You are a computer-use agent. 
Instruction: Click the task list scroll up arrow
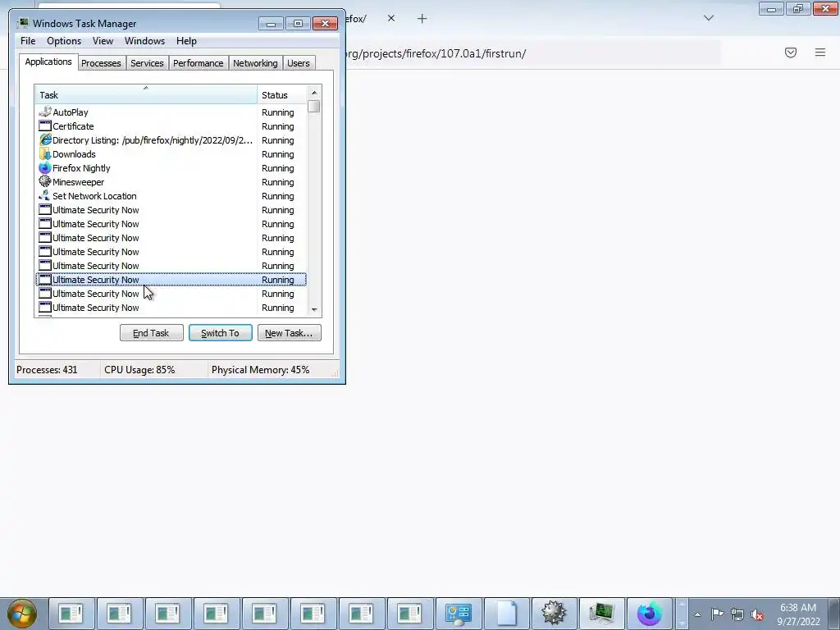point(314,93)
